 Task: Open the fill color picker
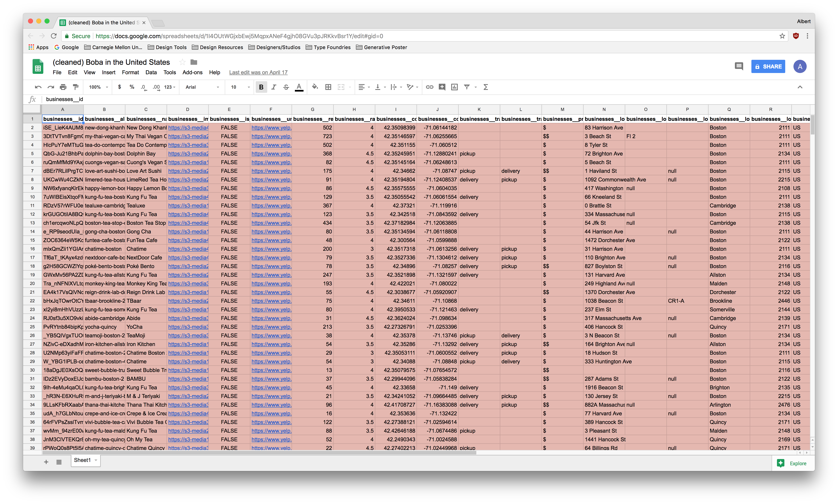coord(315,87)
